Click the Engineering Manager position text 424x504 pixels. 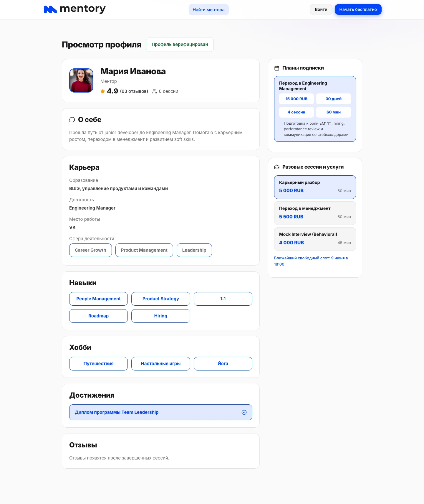[x=92, y=208]
